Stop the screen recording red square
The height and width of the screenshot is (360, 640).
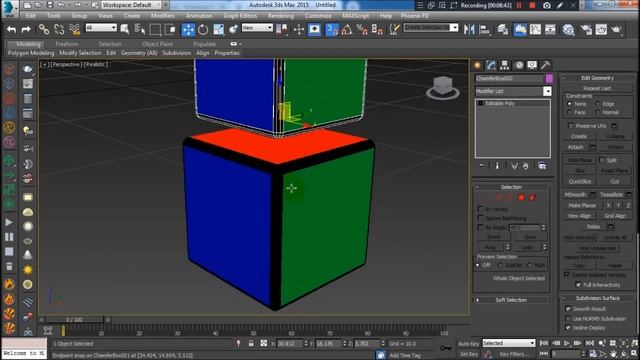tap(532, 5)
